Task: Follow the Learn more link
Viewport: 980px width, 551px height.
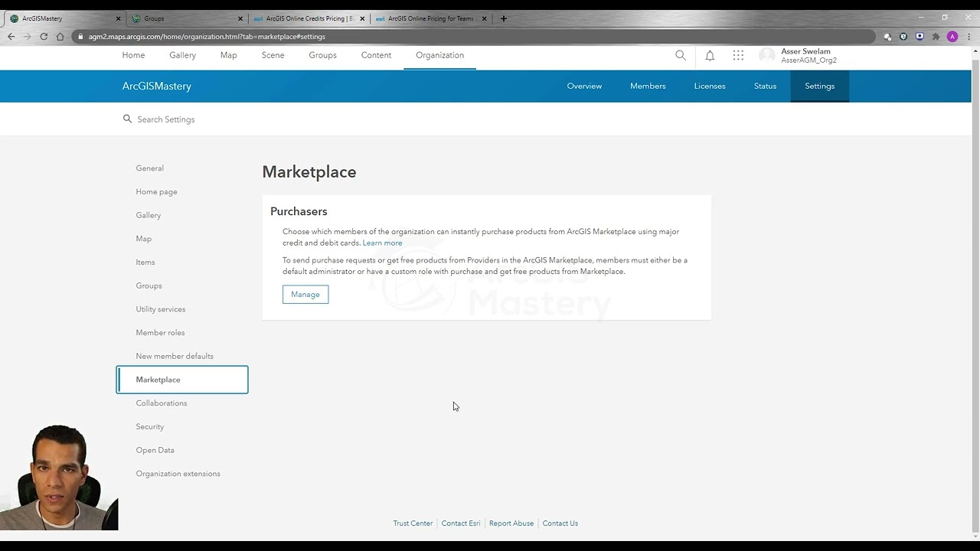Action: coord(382,243)
